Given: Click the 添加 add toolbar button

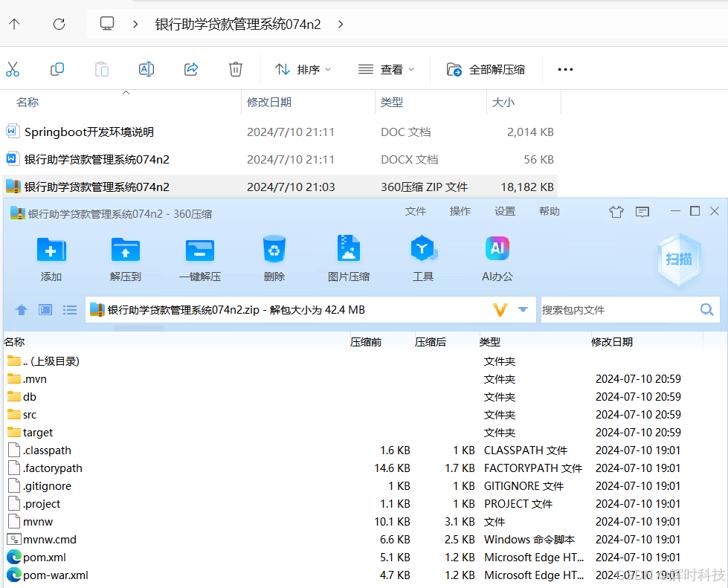Looking at the screenshot, I should [51, 259].
